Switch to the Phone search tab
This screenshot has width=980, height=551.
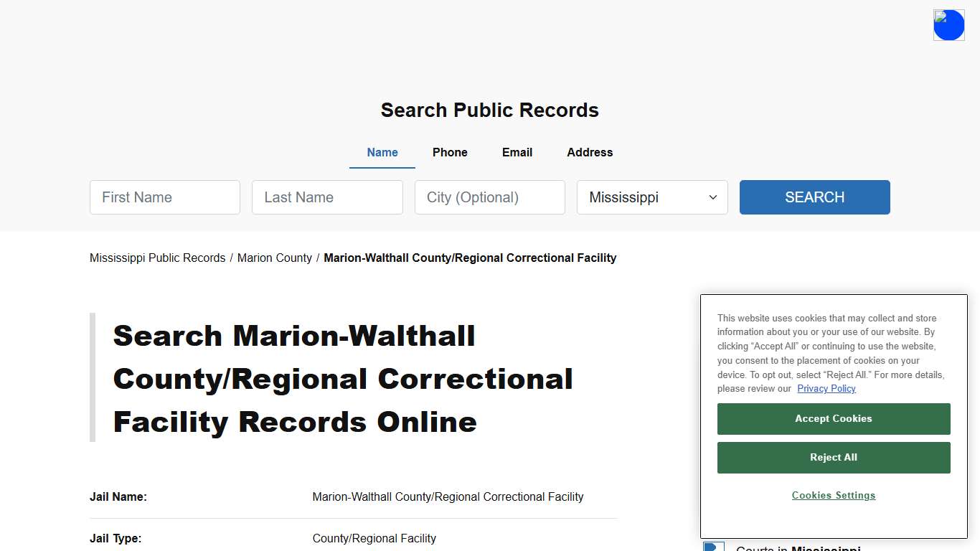pyautogui.click(x=450, y=152)
